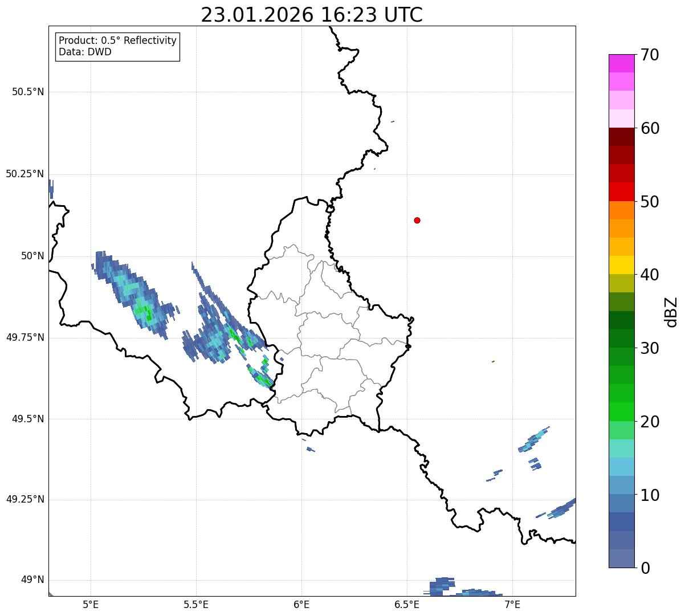Pick the bright green swatch just above 20
The height and width of the screenshot is (616, 685).
click(x=621, y=412)
